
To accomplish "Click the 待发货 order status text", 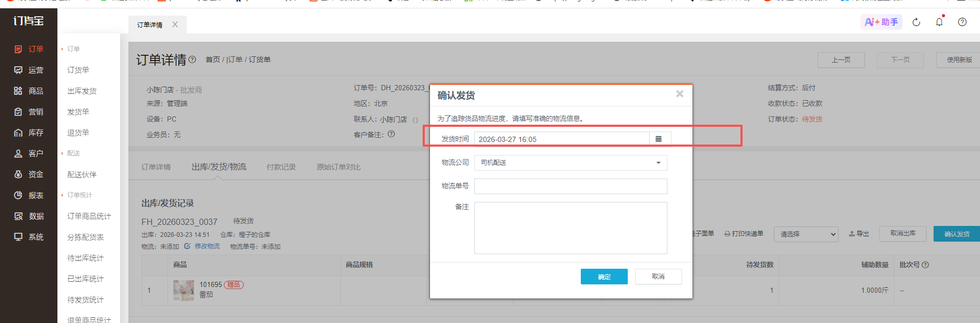I will (812, 119).
